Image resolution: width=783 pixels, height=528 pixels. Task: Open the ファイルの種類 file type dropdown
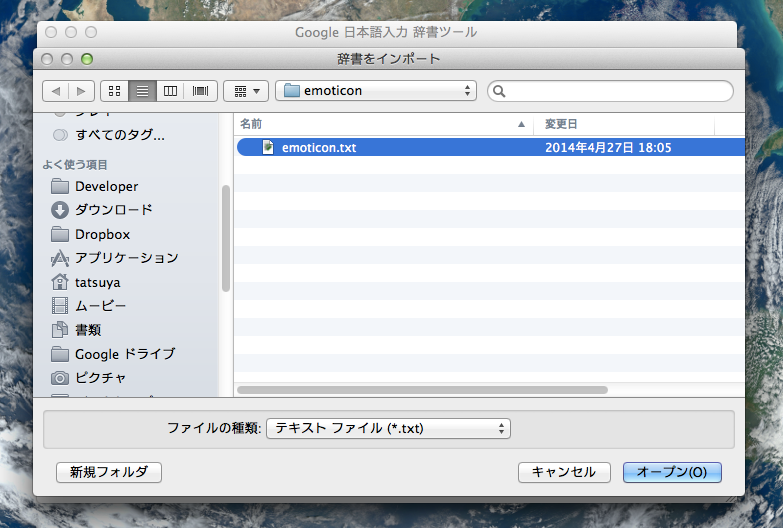pyautogui.click(x=389, y=429)
